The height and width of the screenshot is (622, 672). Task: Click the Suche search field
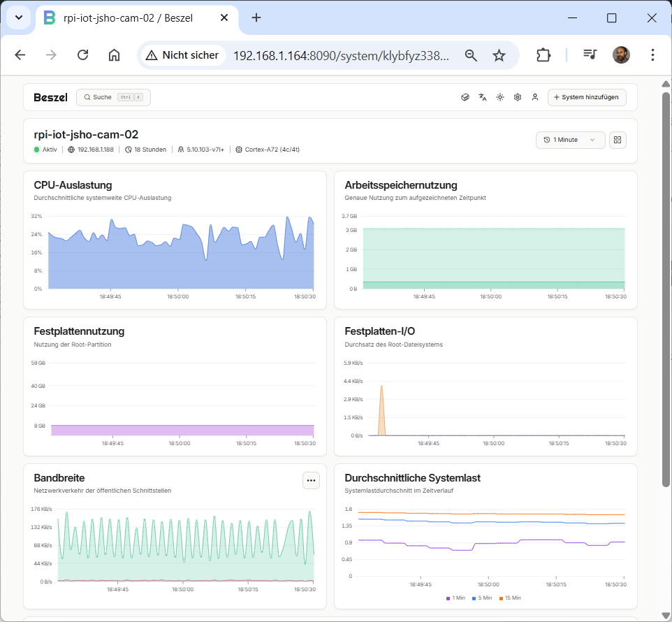coord(113,98)
